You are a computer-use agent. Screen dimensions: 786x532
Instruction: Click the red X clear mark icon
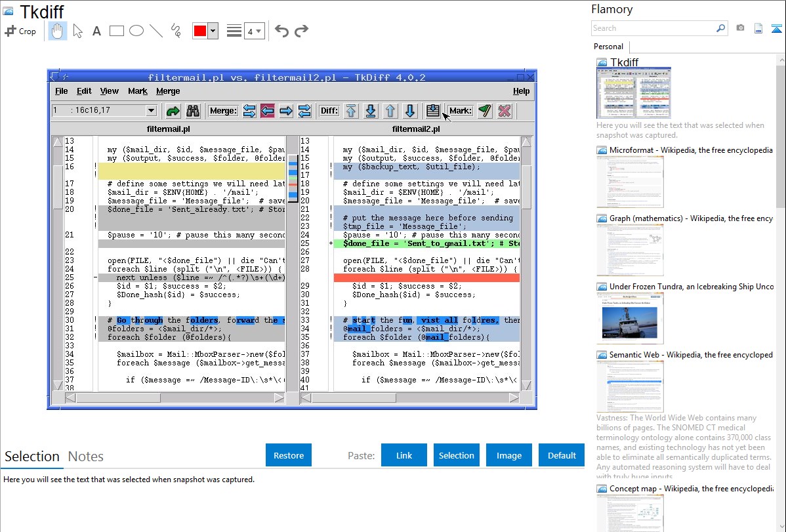[505, 111]
